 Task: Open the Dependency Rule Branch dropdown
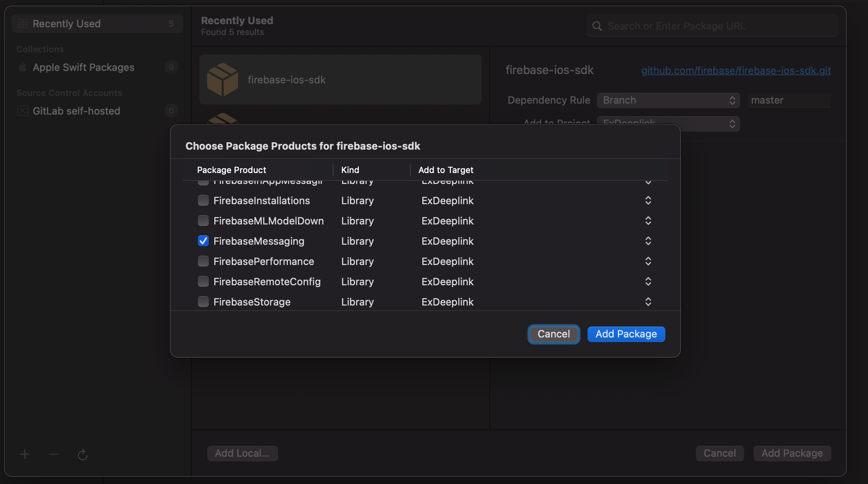point(668,101)
